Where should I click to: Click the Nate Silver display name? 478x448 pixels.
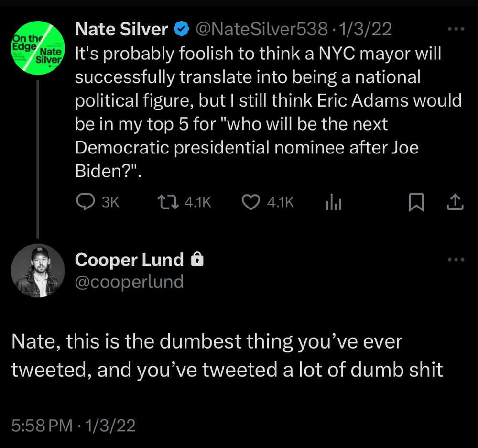coord(121,30)
